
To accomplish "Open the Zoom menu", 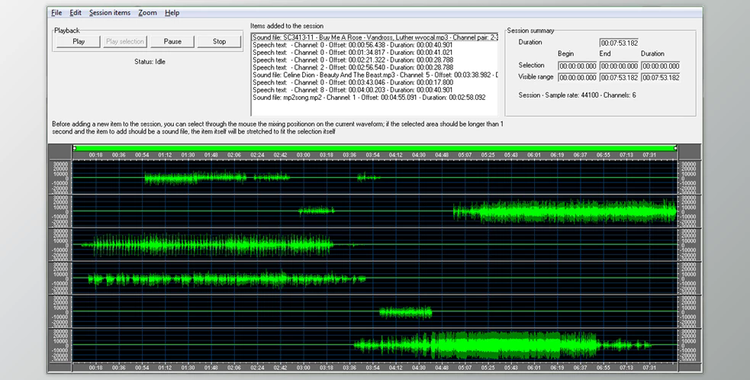I will pyautogui.click(x=147, y=13).
